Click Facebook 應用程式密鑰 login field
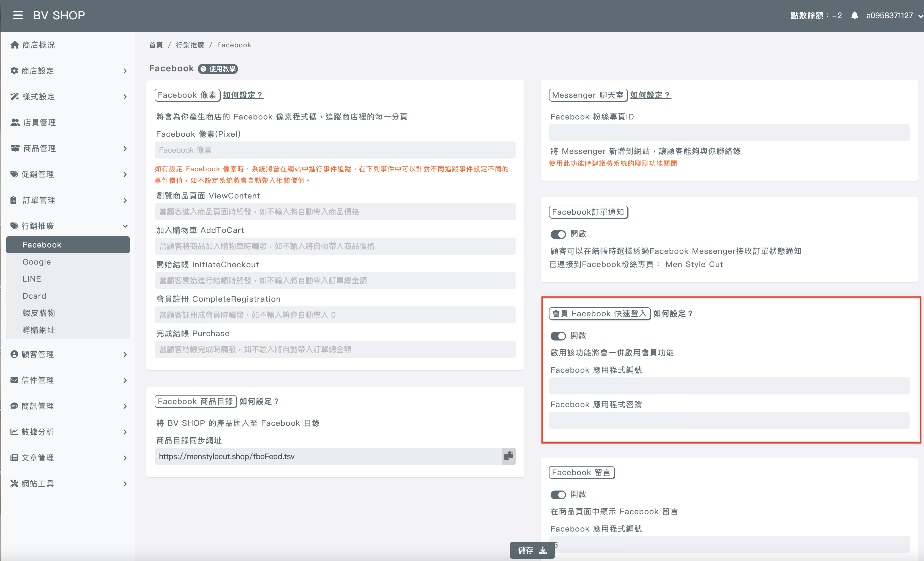Screen dimensions: 924x561 click(729, 420)
